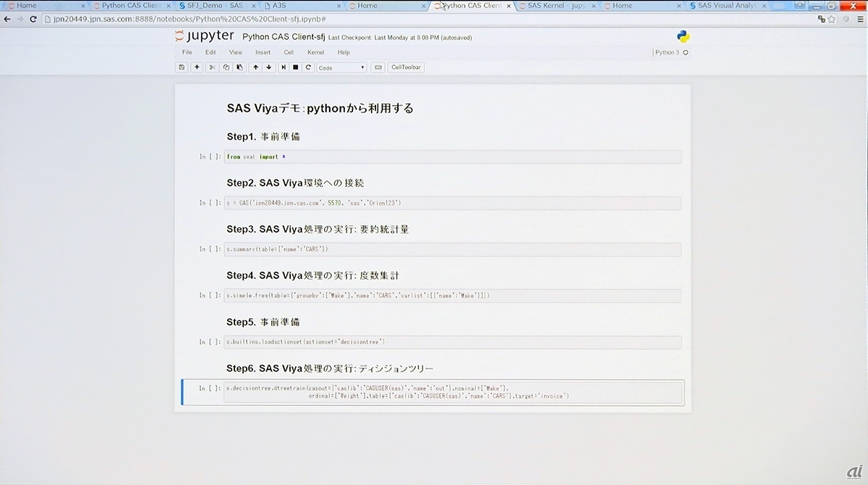Select the CAS connection code cell
Viewport: 868px width, 485px height.
pos(452,203)
